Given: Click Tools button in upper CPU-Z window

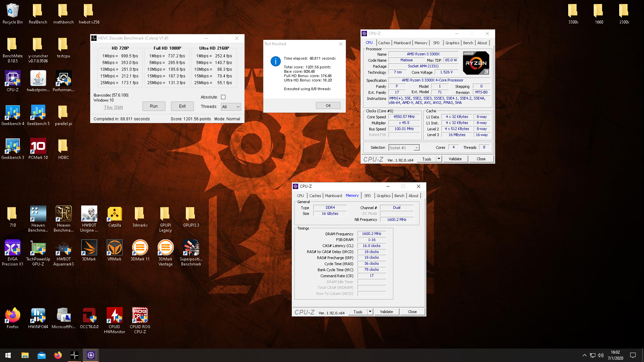Looking at the screenshot, I should (x=427, y=159).
